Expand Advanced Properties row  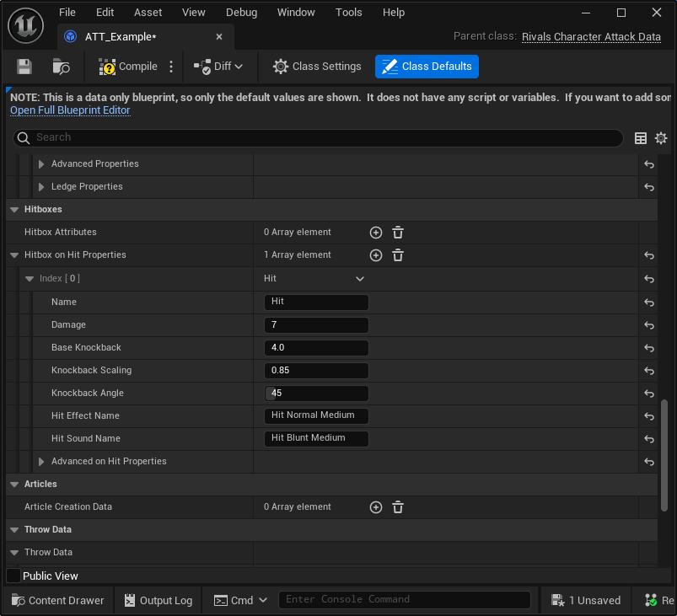coord(41,164)
